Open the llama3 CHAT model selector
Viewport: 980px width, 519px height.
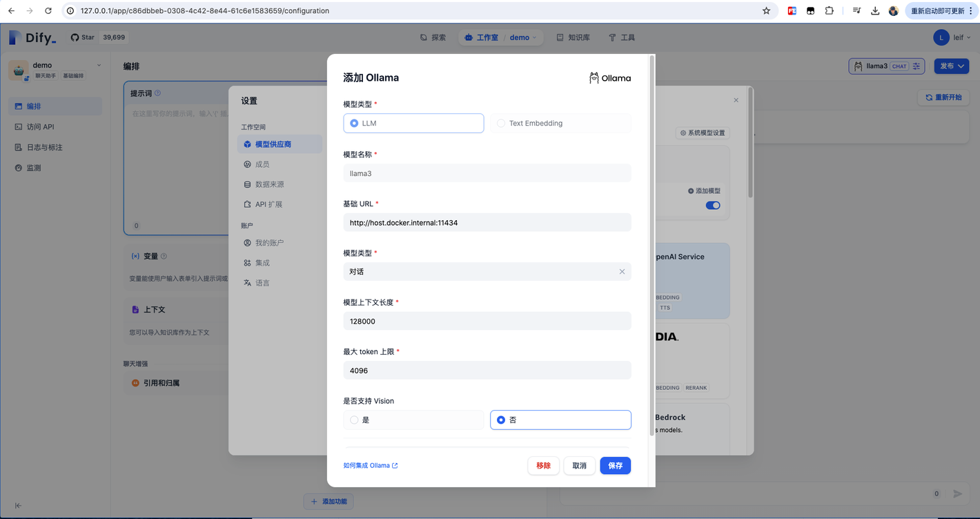point(886,66)
